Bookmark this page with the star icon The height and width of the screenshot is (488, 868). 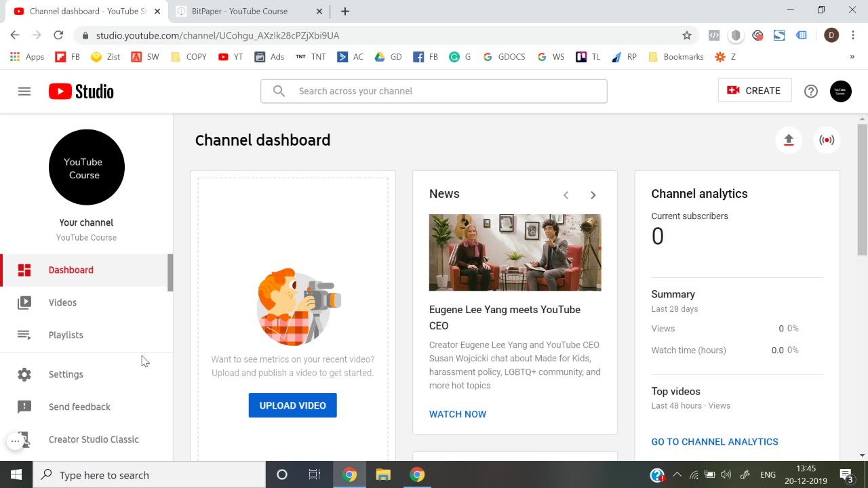click(x=686, y=35)
